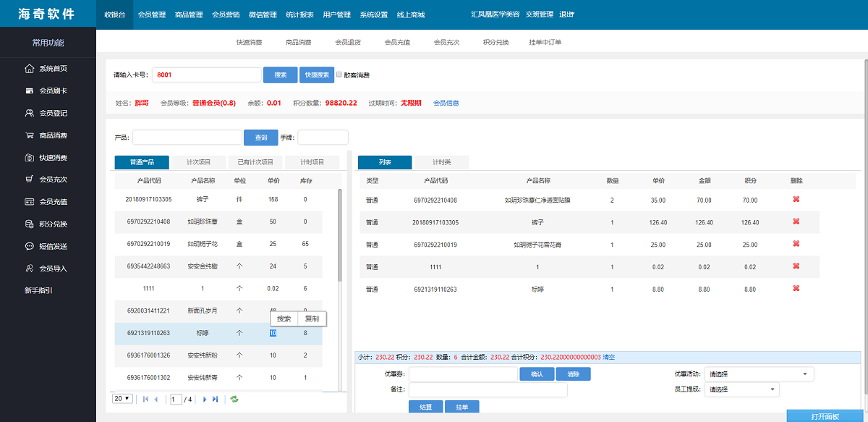868x422 pixels.
Task: Open the 优惠活动 selection dropdown
Action: [758, 374]
